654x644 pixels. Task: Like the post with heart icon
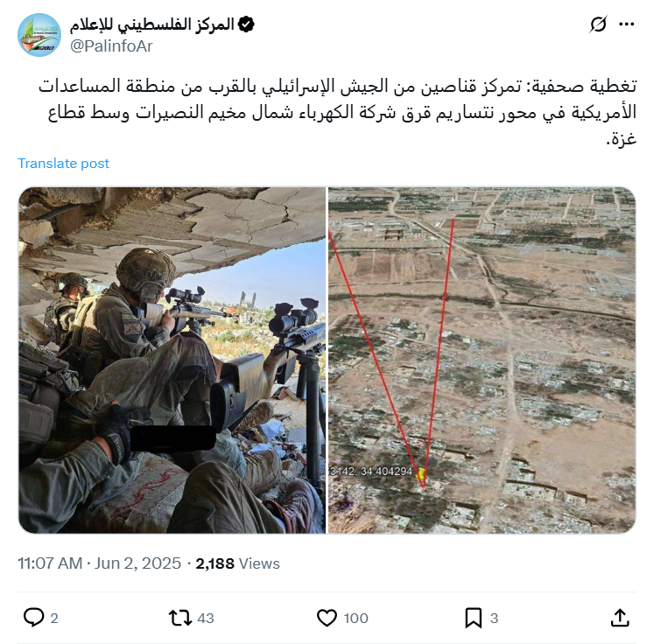(x=327, y=618)
